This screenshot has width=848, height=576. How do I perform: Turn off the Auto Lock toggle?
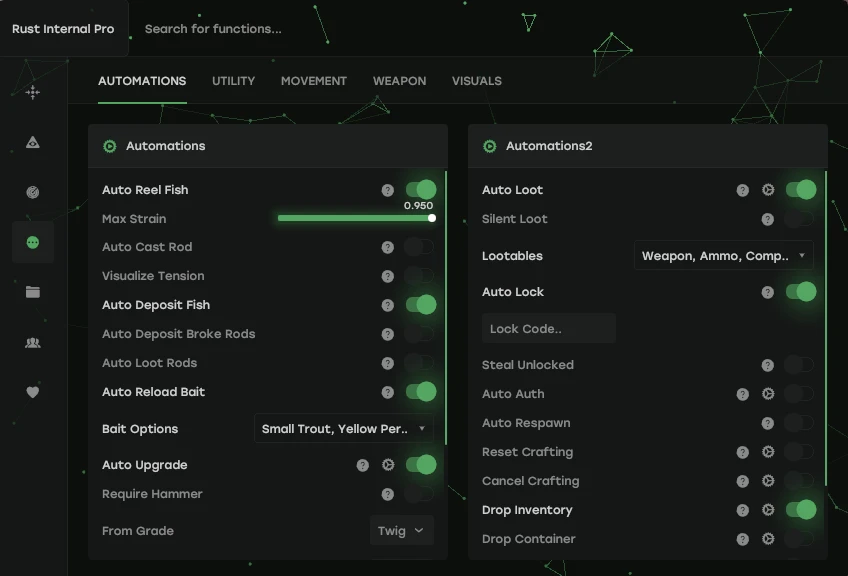pos(801,292)
